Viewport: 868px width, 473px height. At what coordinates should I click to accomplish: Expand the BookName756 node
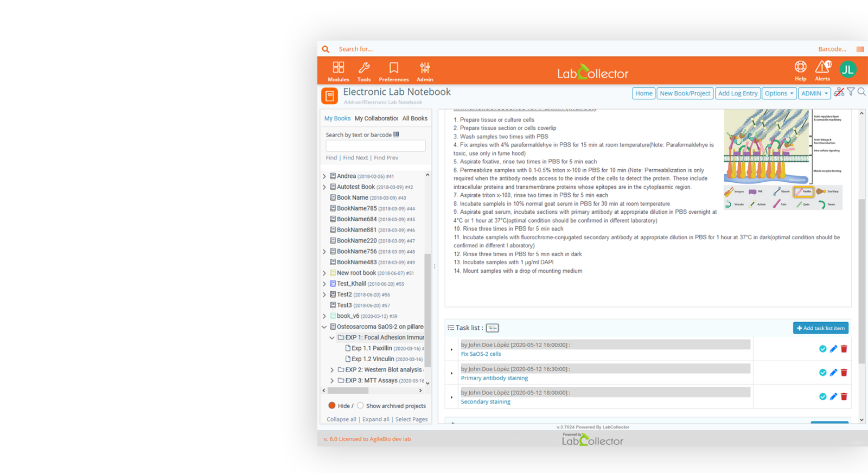click(x=324, y=252)
